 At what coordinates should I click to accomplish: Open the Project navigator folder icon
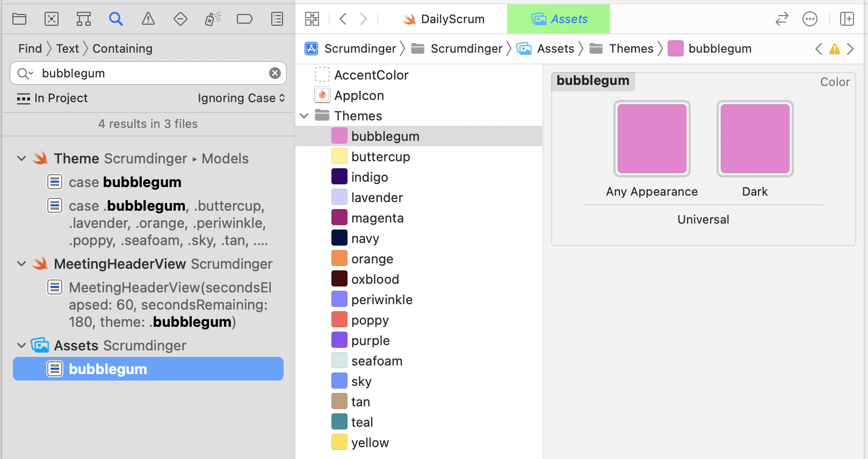19,19
